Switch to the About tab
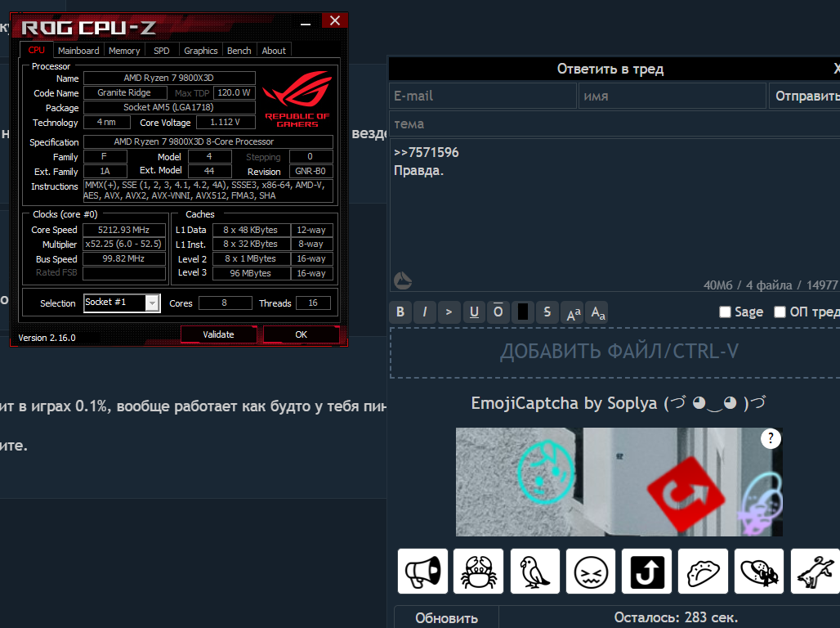The width and height of the screenshot is (840, 628). [274, 51]
